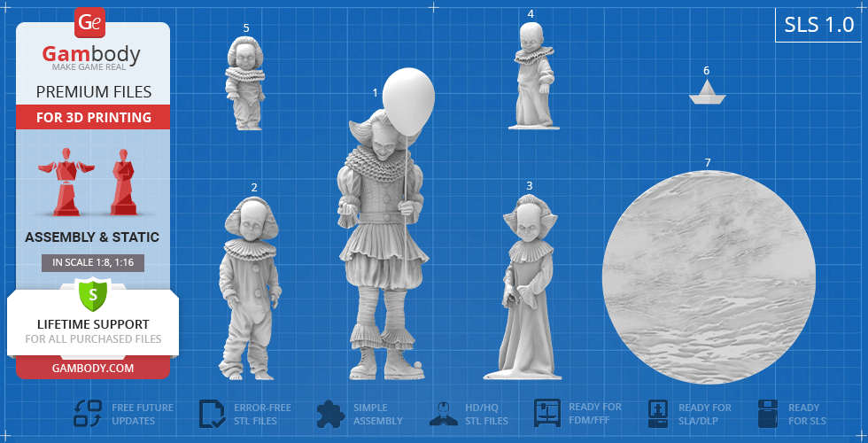This screenshot has height=443, width=868.
Task: Click the GAMBODY.COM link
Action: (x=92, y=368)
